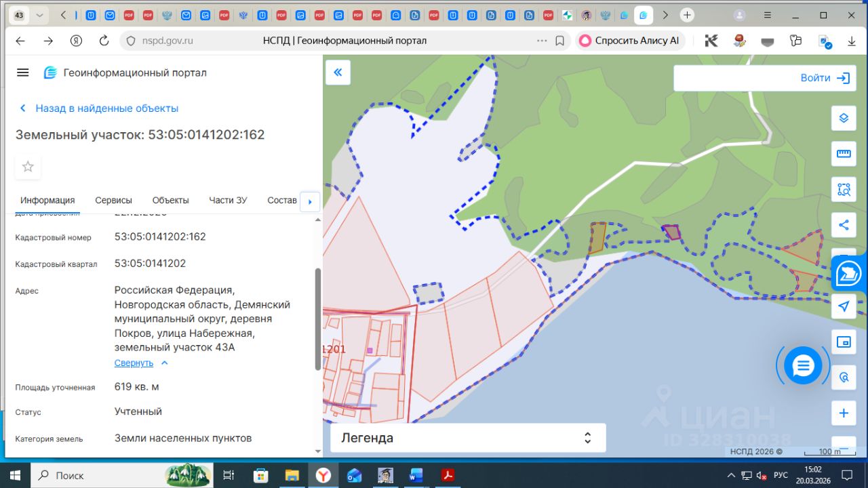Open the overview mini-map tool

(844, 342)
